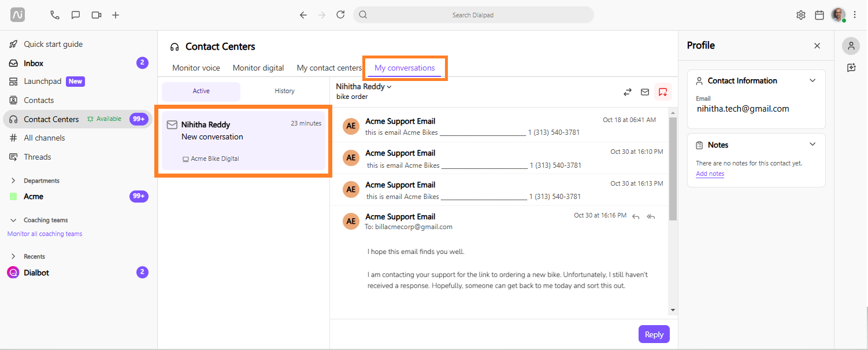The height and width of the screenshot is (350, 868).
Task: Open the three-dot more menu
Action: pyautogui.click(x=855, y=15)
